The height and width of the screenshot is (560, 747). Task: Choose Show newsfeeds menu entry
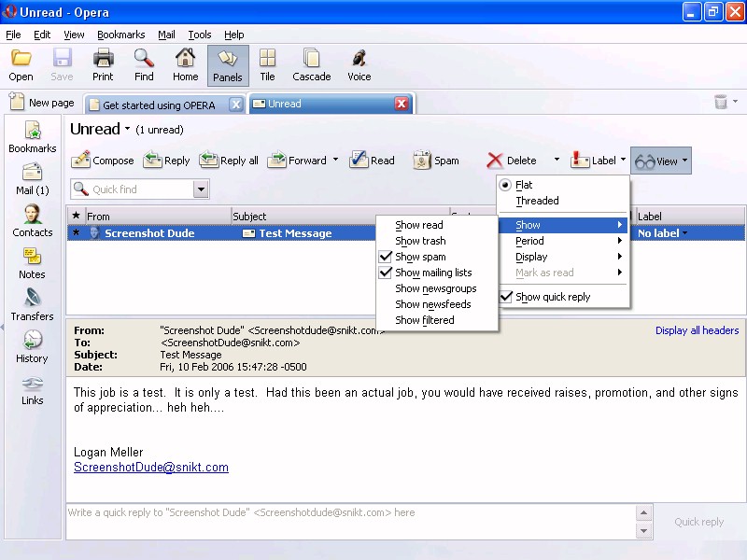[x=432, y=304]
